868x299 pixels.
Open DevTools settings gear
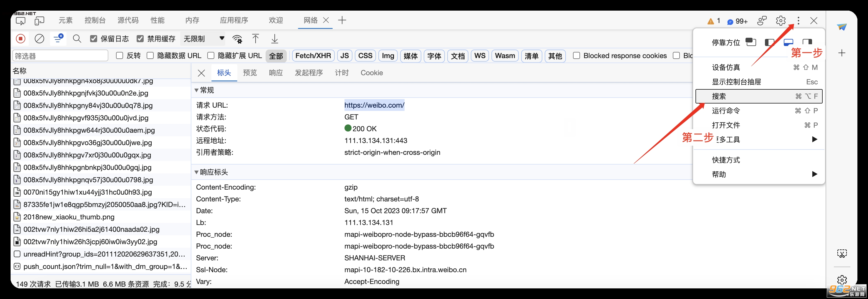click(781, 21)
